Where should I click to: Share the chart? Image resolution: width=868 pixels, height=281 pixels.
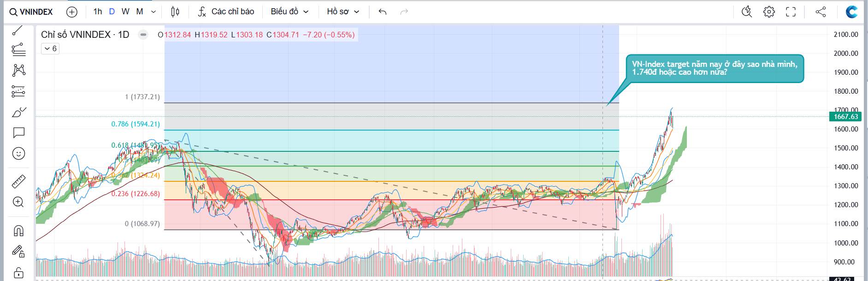click(x=821, y=12)
